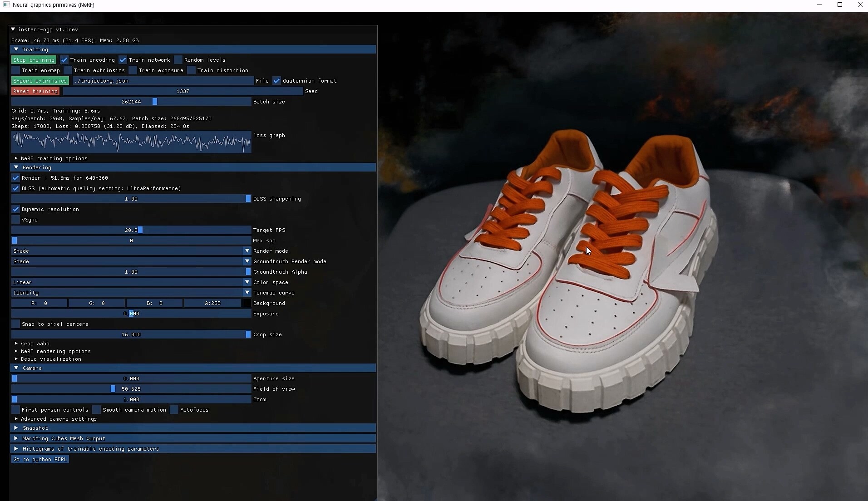Open the Go to python REPL console
This screenshot has width=868, height=501.
[x=40, y=459]
